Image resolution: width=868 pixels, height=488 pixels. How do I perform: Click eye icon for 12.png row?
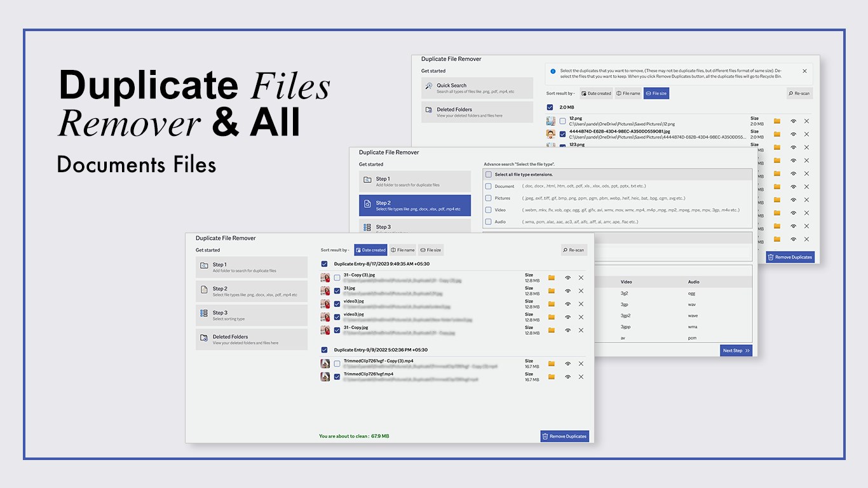coord(793,121)
